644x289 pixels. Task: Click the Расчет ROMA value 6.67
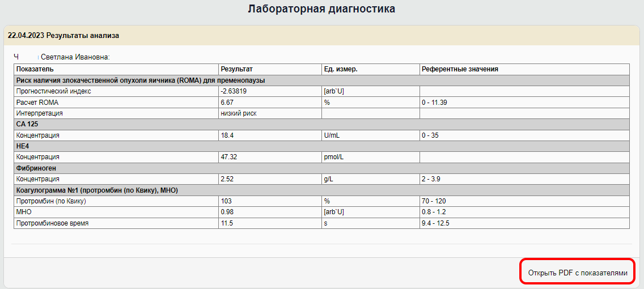(227, 103)
